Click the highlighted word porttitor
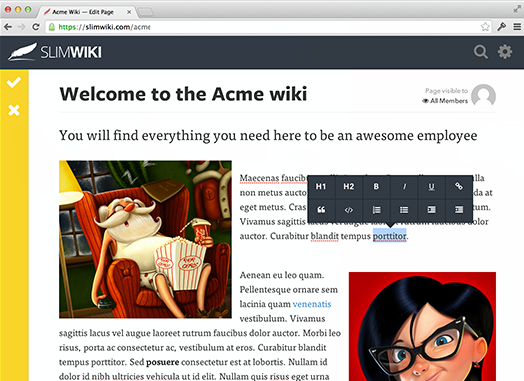524x381 pixels. [x=390, y=236]
